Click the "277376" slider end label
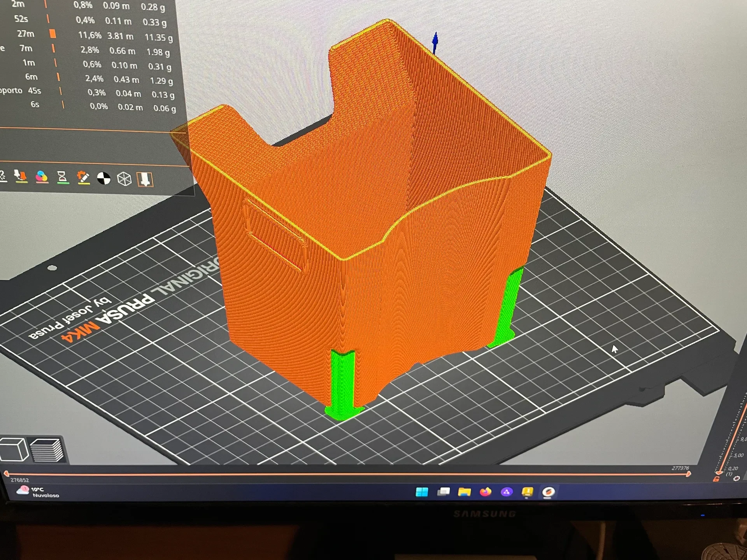Viewport: 747px width, 560px height. coord(680,468)
